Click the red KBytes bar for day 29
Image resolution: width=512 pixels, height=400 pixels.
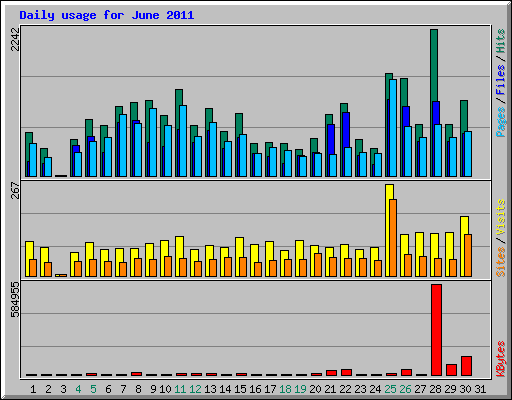click(451, 370)
